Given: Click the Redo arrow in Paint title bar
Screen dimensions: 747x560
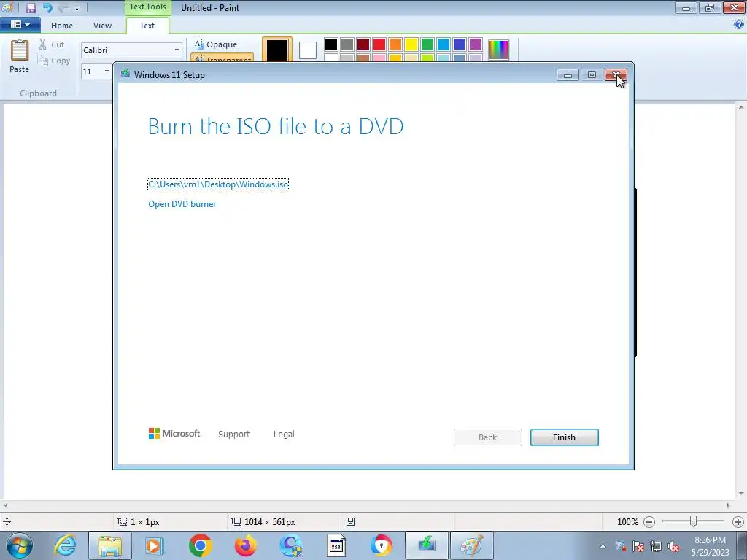Looking at the screenshot, I should [63, 7].
